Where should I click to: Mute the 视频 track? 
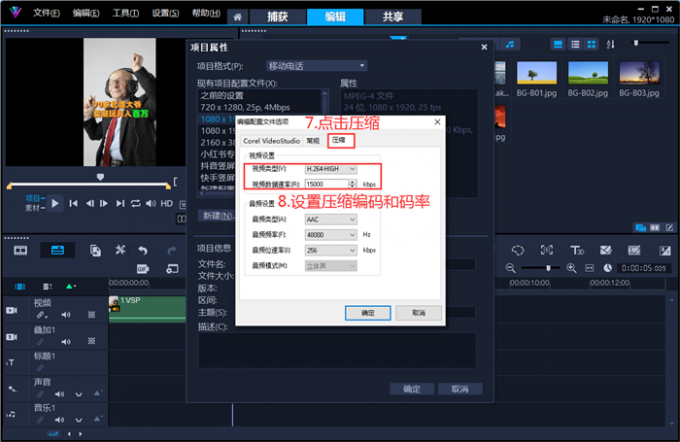(66, 315)
